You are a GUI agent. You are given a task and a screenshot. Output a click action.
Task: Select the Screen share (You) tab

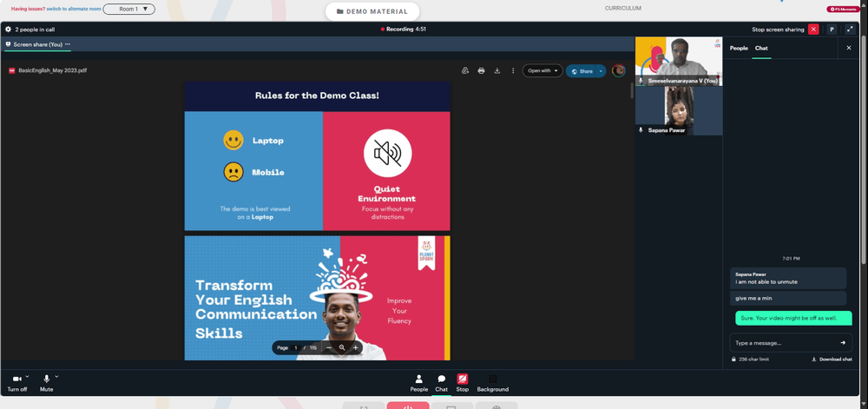pos(37,44)
